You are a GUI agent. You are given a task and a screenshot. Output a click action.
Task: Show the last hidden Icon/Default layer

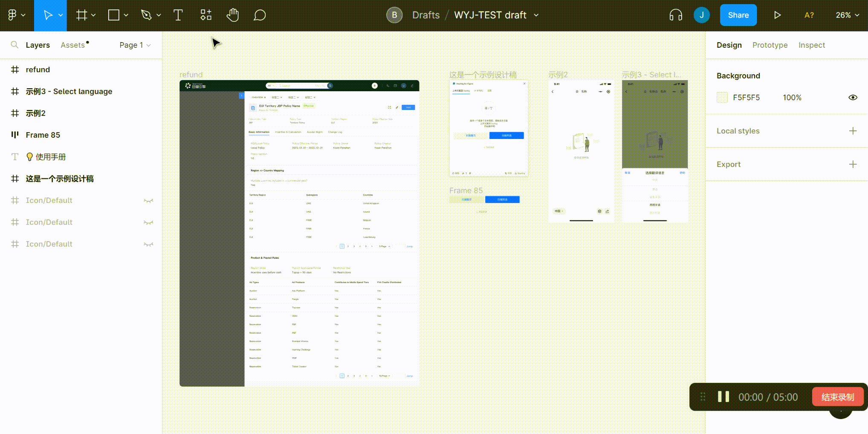[x=148, y=244]
